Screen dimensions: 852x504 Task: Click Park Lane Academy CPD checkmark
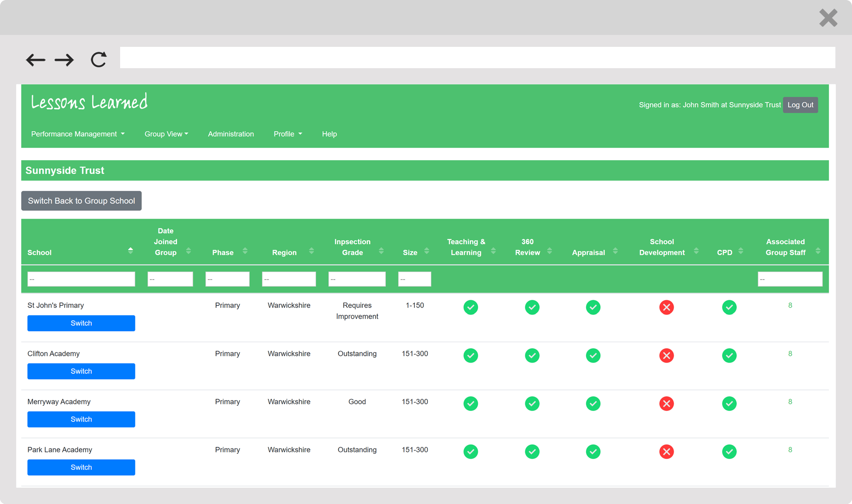click(729, 452)
